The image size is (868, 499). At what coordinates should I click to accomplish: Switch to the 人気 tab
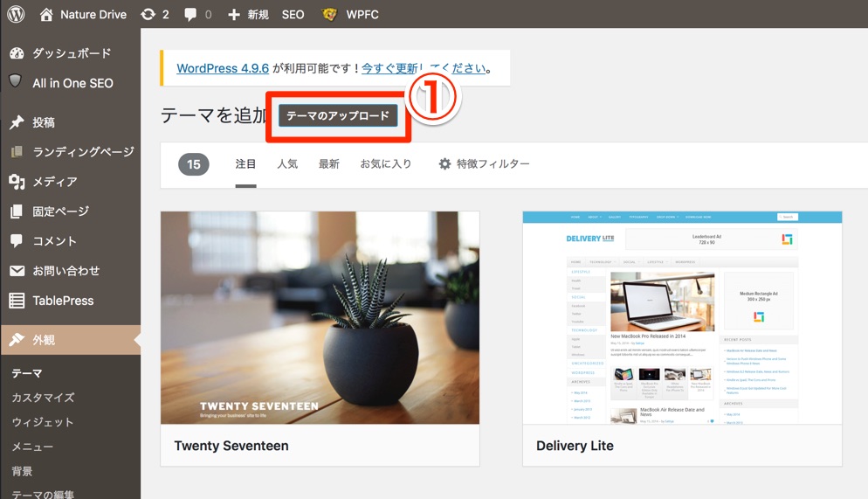point(287,164)
